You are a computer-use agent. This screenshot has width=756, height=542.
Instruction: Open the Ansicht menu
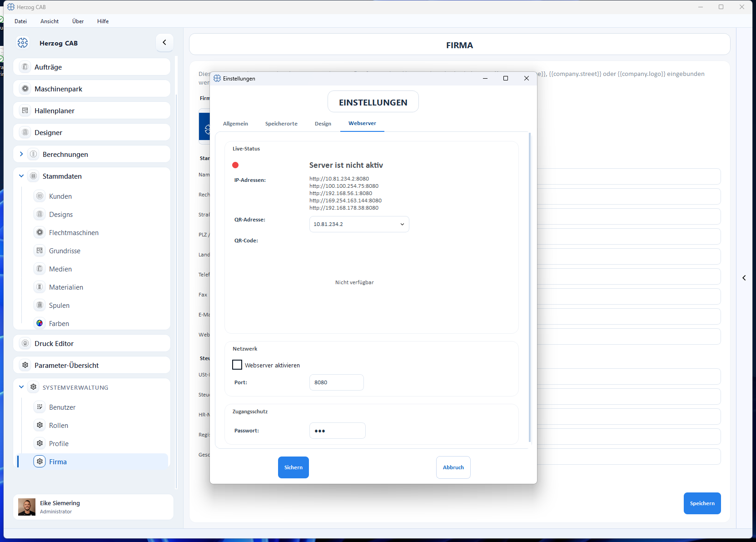[x=50, y=21]
